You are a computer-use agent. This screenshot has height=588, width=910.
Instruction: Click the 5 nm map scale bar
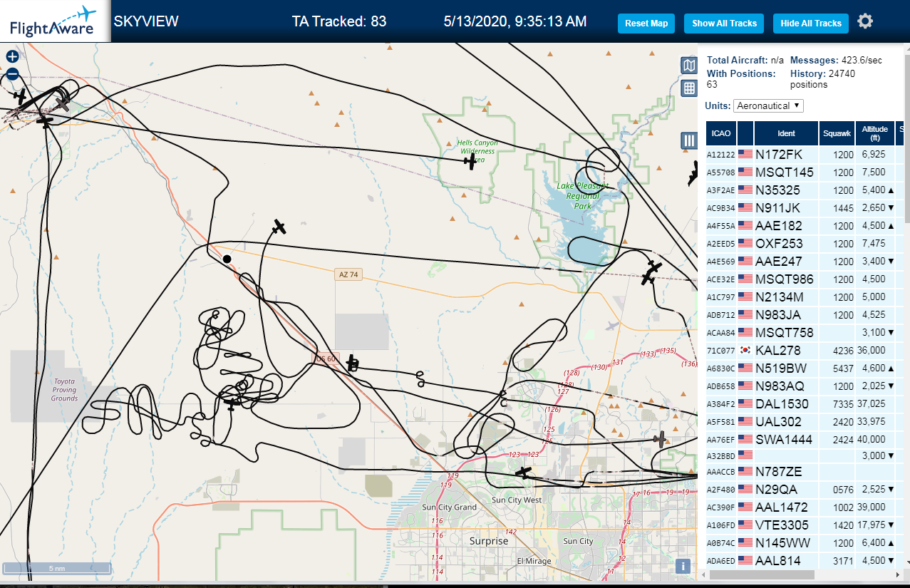click(x=56, y=568)
